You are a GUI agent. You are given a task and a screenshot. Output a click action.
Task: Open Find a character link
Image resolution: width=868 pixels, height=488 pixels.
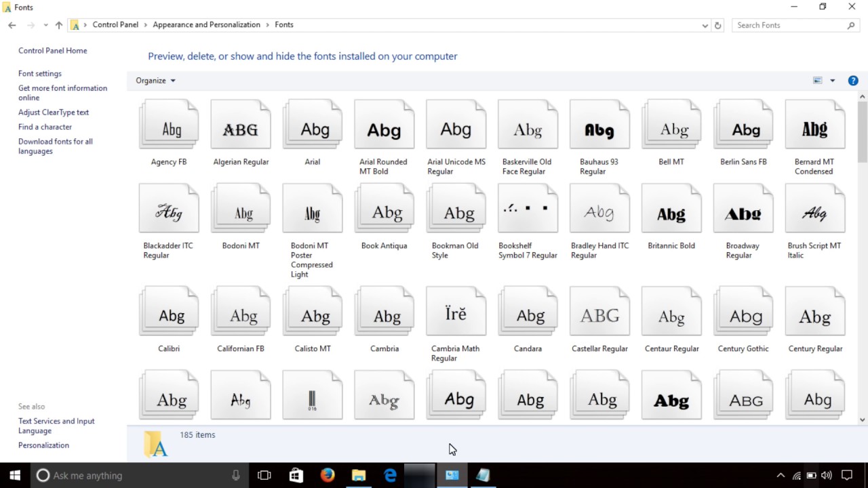(45, 127)
